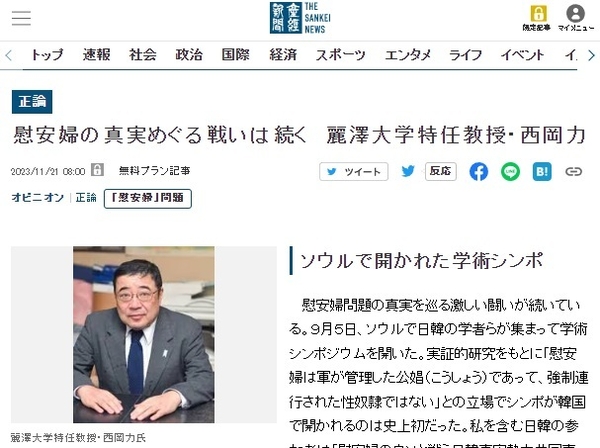Viewport: 600px width, 448px height.
Task: Click the 正論 category label
Action: [32, 102]
